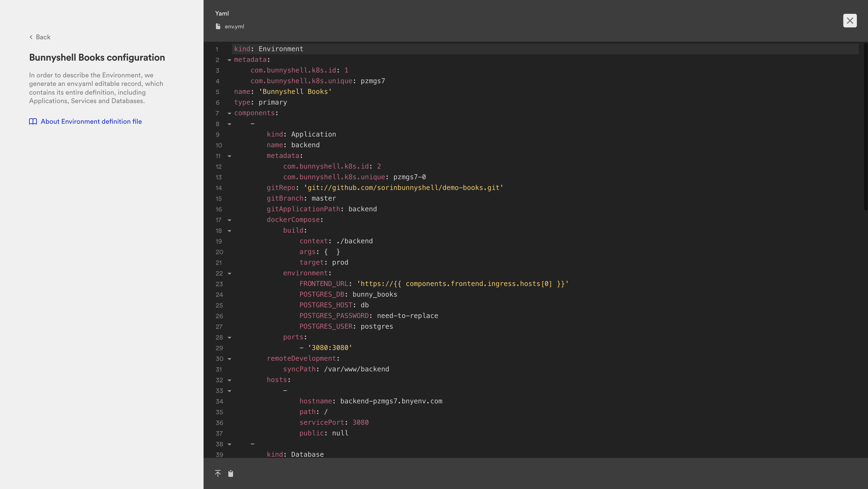Click the env.yml file icon

tap(218, 26)
